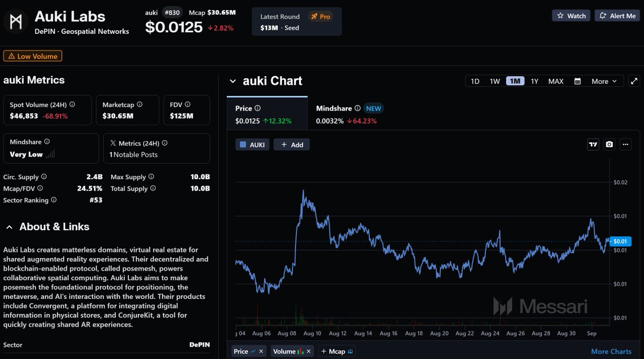The height and width of the screenshot is (359, 644).
Task: Open the TradingView chart icon
Action: tap(593, 144)
